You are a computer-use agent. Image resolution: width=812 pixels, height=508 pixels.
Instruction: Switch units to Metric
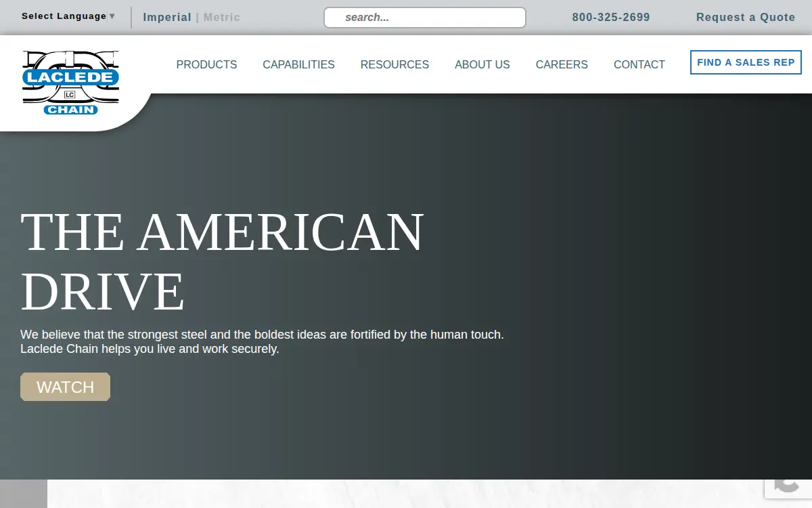[222, 17]
